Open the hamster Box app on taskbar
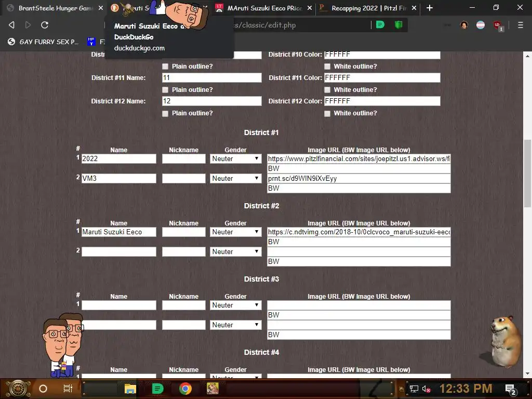This screenshot has width=532, height=399. (212, 389)
